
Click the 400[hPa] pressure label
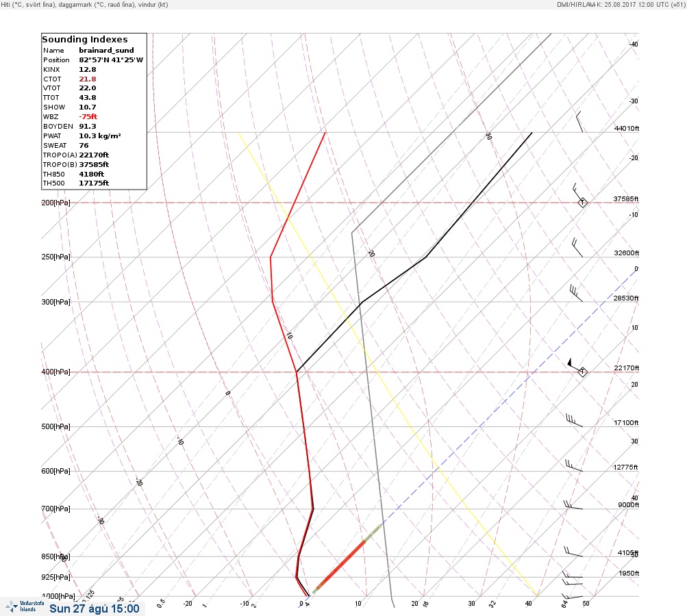(55, 372)
